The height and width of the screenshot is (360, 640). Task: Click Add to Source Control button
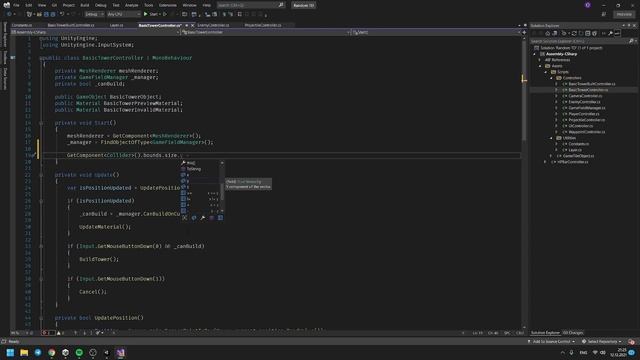(551, 342)
